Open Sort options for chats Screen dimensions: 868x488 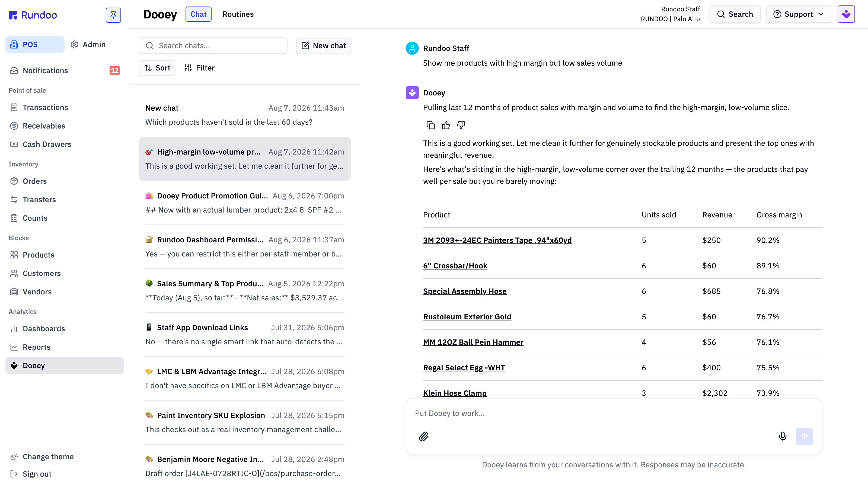pos(157,68)
